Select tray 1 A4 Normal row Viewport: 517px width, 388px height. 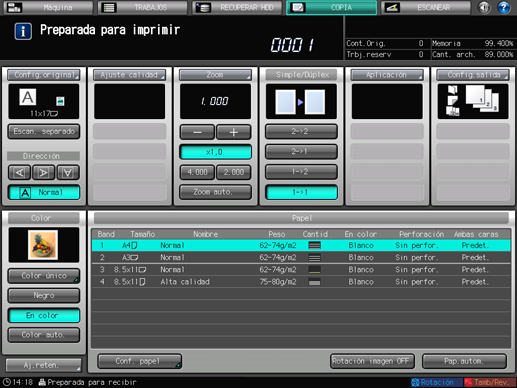click(x=301, y=245)
